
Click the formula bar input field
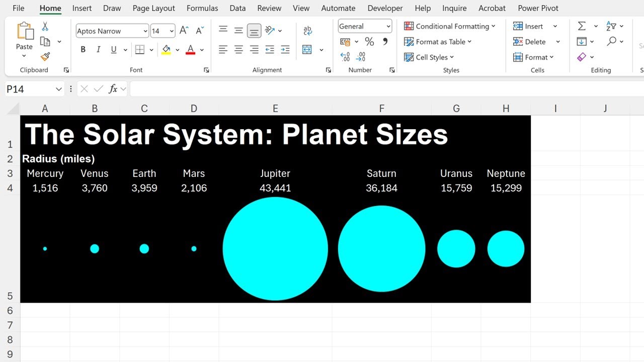[386, 89]
